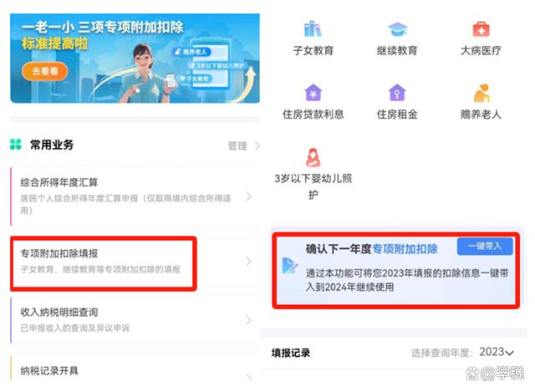Follow the blue 专项附加扣除 link text

[405, 249]
